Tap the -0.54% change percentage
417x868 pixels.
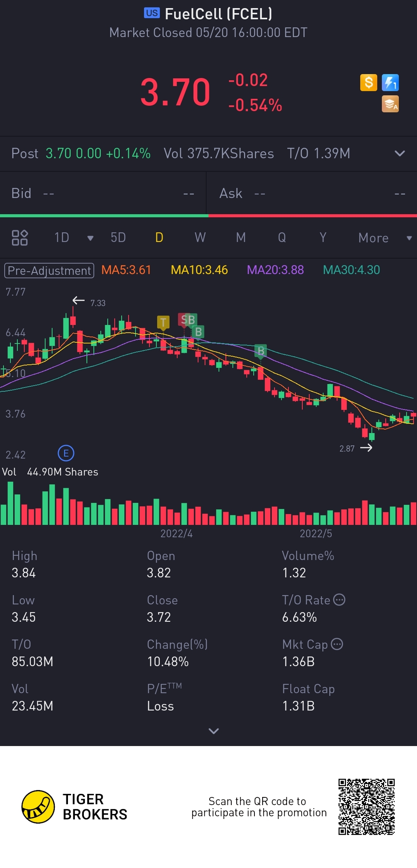click(255, 105)
